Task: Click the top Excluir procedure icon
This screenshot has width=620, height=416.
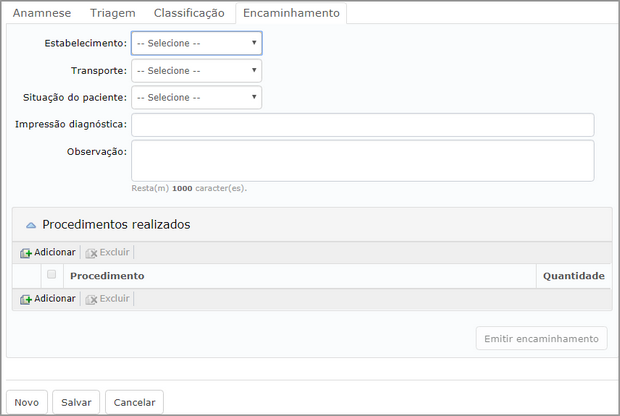Action: (91, 253)
